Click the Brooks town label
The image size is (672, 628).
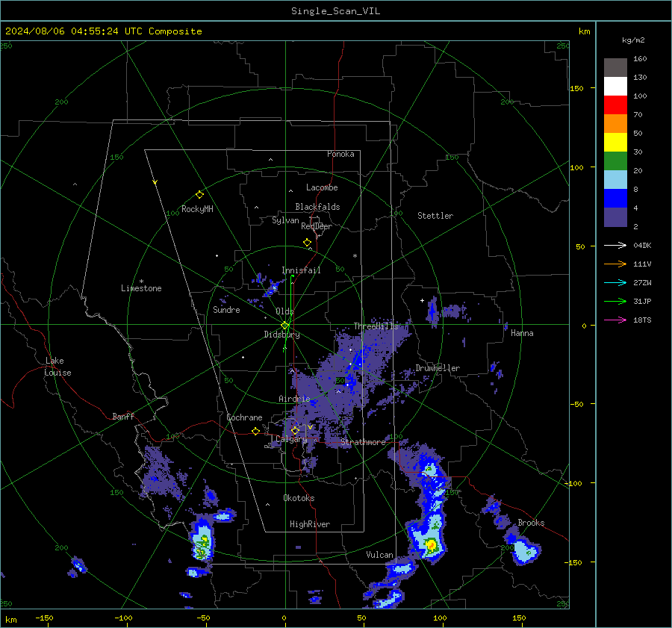531,523
